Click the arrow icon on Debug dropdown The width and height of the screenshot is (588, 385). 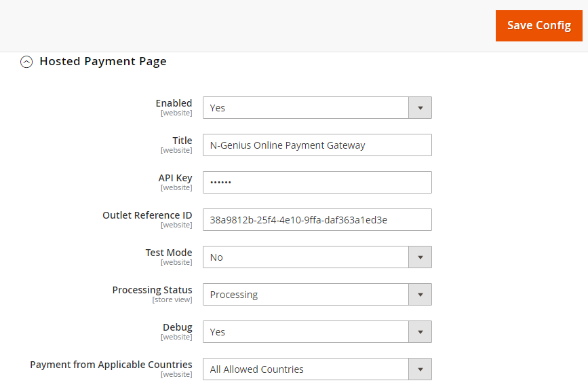click(420, 332)
